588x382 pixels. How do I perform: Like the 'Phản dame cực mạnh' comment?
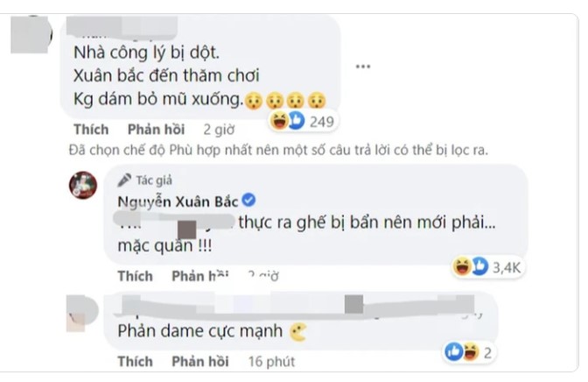pos(135,361)
